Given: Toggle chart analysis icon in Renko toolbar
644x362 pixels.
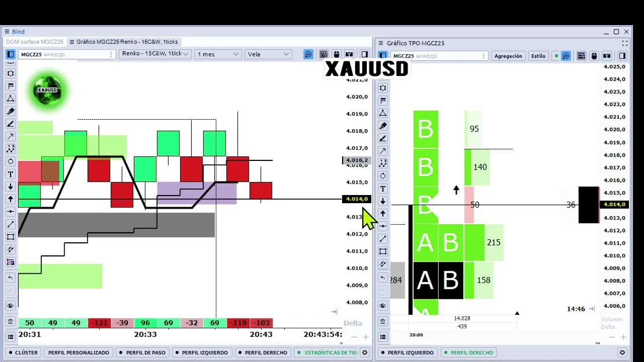Looking at the screenshot, I should click(x=308, y=54).
